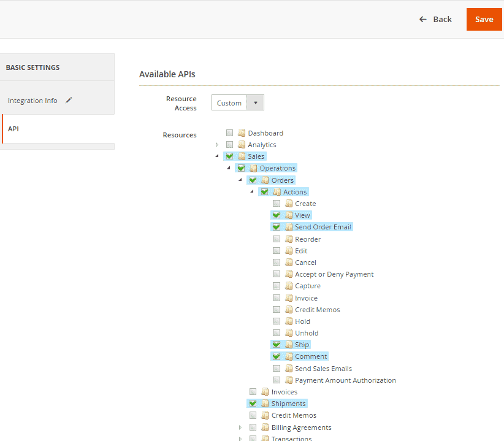Click the Comment folder icon
This screenshot has height=441, width=504.
[289, 356]
